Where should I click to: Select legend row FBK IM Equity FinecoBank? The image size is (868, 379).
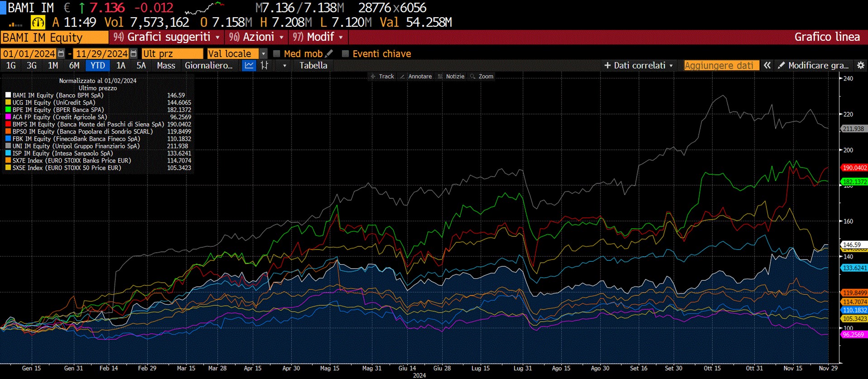[98, 139]
